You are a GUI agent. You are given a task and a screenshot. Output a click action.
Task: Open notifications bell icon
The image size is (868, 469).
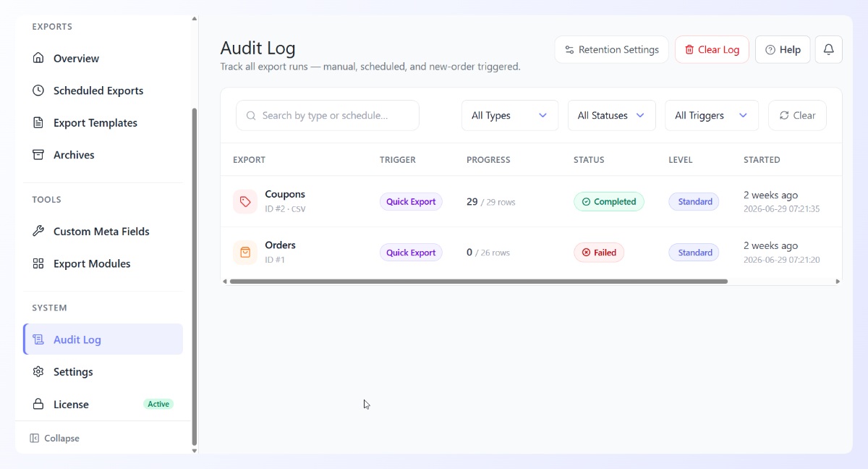tap(829, 50)
